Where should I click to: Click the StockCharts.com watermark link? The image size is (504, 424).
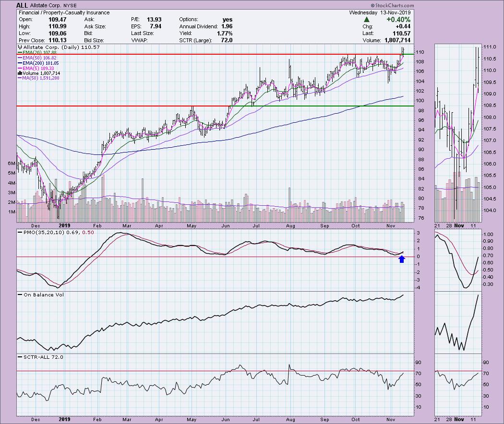click(392, 5)
